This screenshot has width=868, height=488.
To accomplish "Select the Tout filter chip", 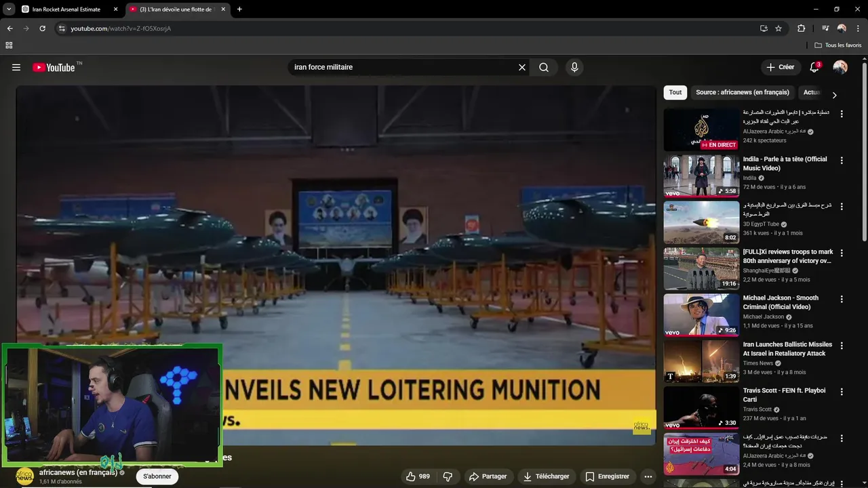I will 675,92.
